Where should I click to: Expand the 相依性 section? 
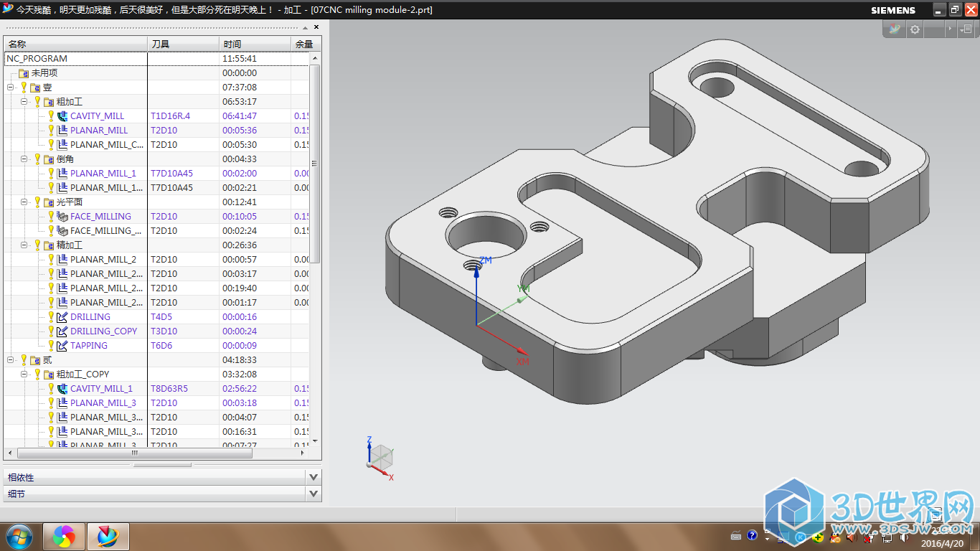click(313, 477)
